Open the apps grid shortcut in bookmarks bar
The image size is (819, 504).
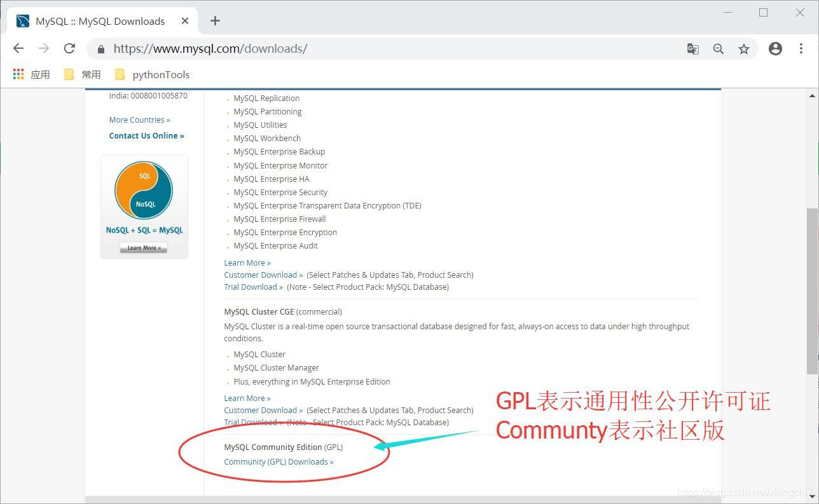pos(18,74)
